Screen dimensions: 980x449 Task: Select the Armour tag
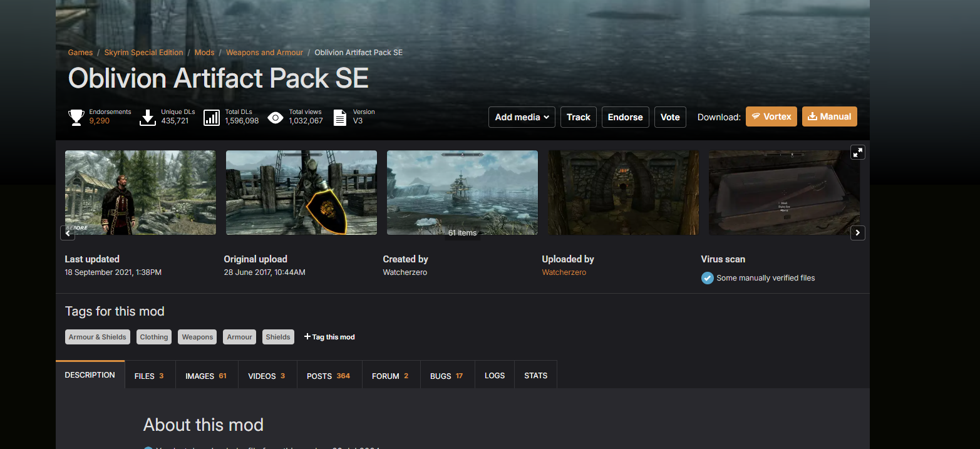click(239, 337)
